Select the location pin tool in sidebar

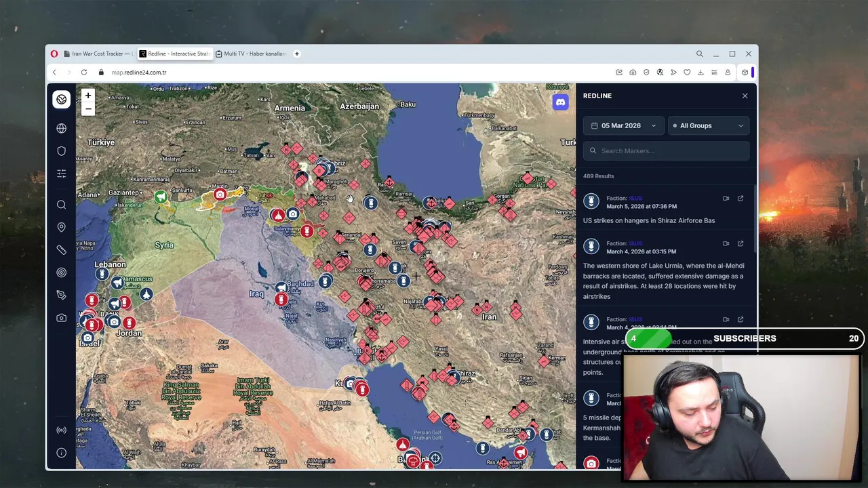61,227
